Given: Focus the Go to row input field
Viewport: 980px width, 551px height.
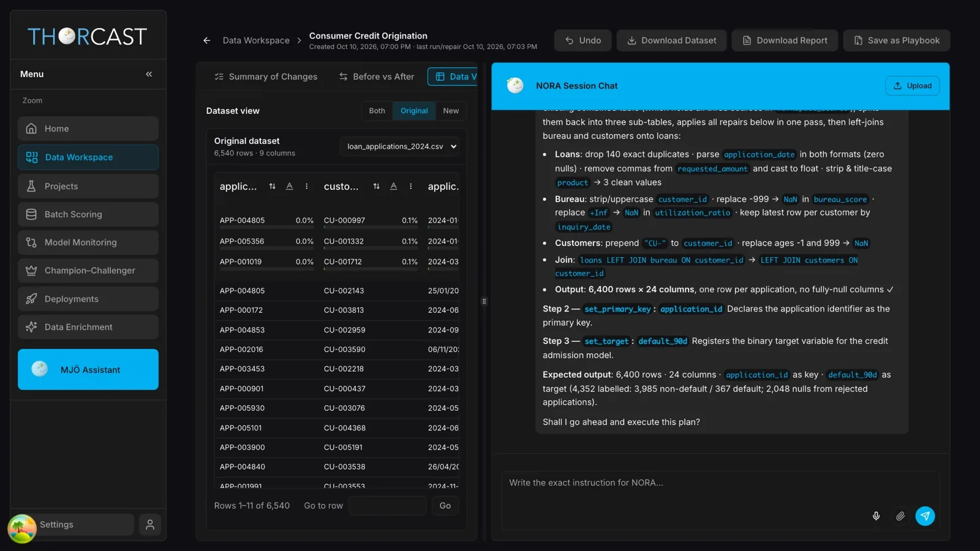Looking at the screenshot, I should (x=387, y=506).
